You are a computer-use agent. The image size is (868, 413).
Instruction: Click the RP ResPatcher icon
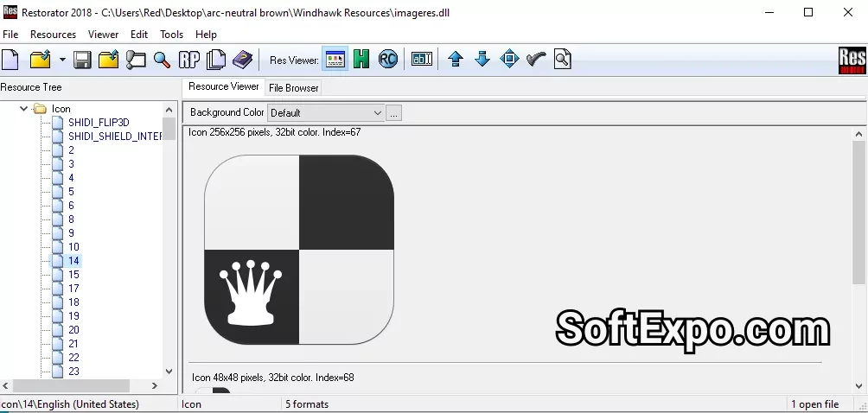[188, 60]
